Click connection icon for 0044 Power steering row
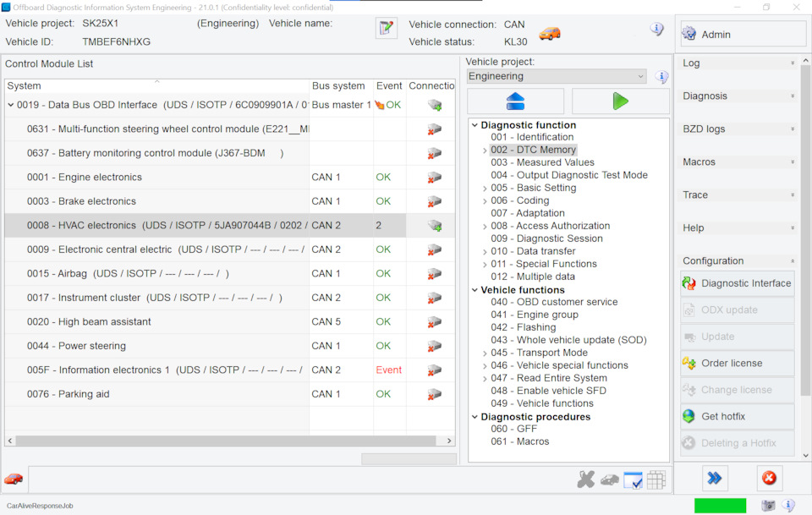 point(434,346)
